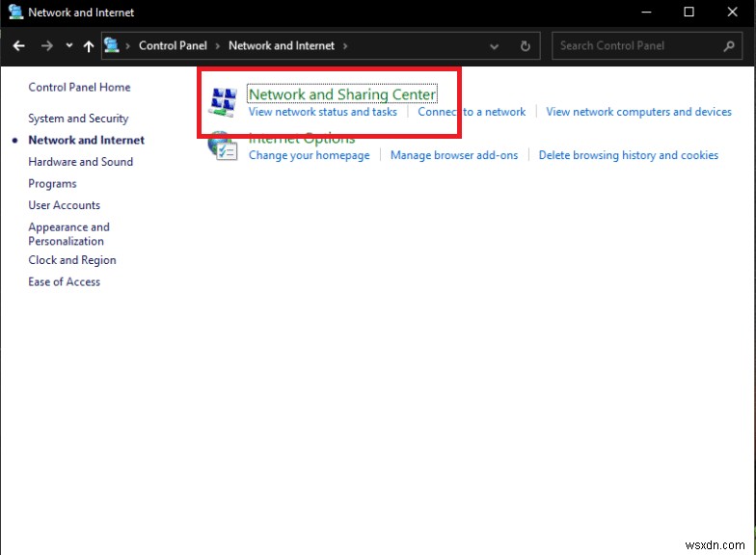Close the Network and Internet window
The image size is (756, 555).
(732, 12)
